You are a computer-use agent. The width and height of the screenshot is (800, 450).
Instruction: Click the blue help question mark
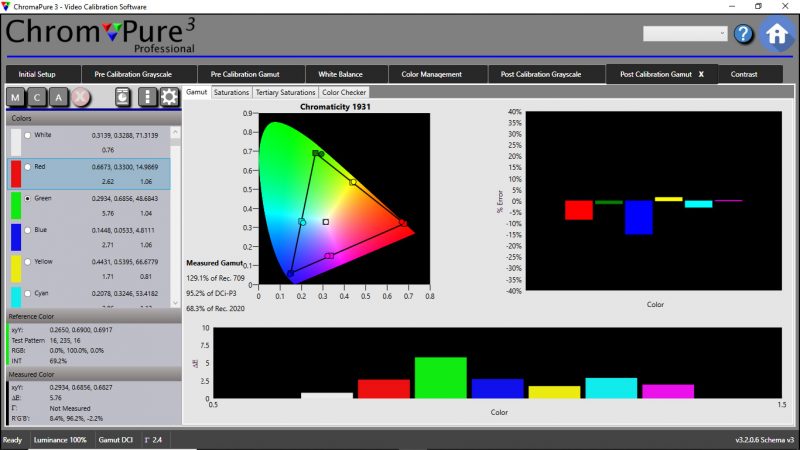(x=743, y=34)
